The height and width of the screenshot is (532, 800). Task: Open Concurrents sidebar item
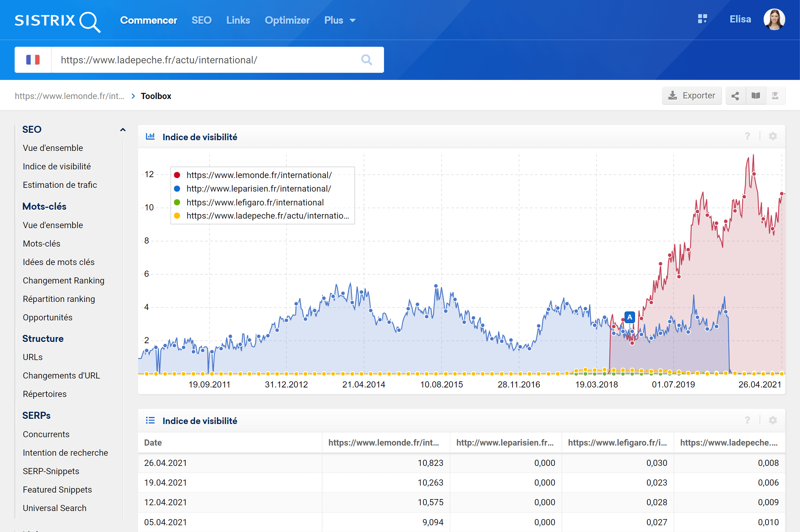46,434
